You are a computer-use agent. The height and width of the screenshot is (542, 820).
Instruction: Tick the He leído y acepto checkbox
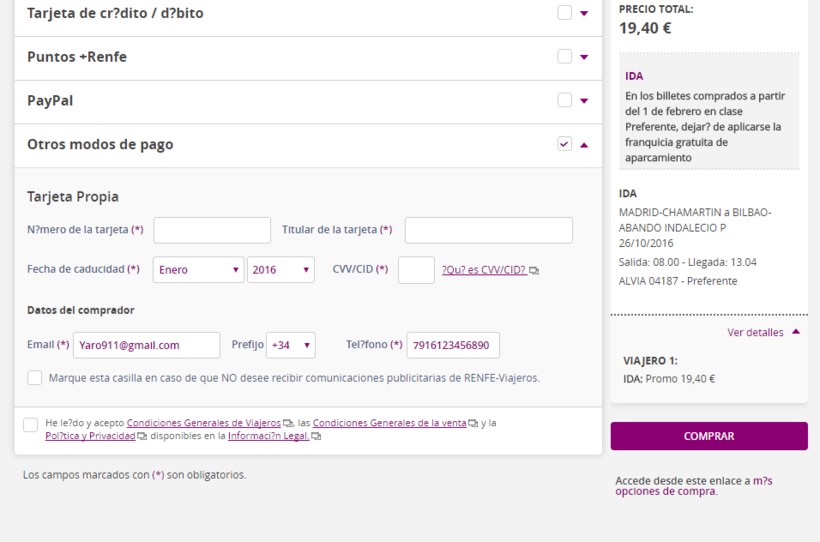[30, 425]
